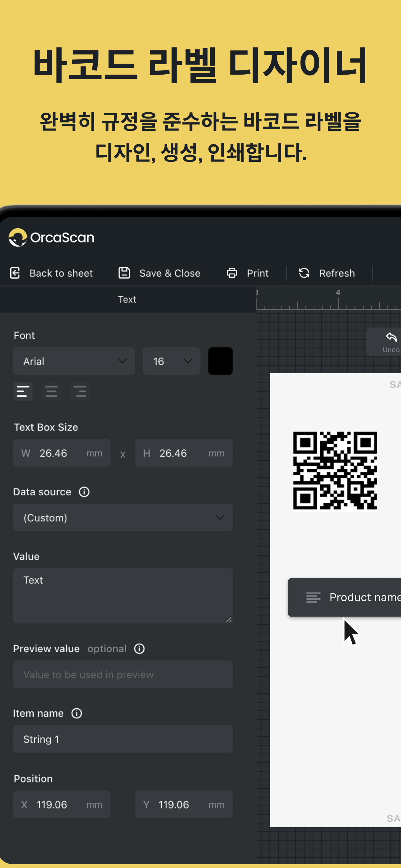Viewport: 401px width, 868px height.
Task: Show Preview value info icon
Action: point(139,649)
